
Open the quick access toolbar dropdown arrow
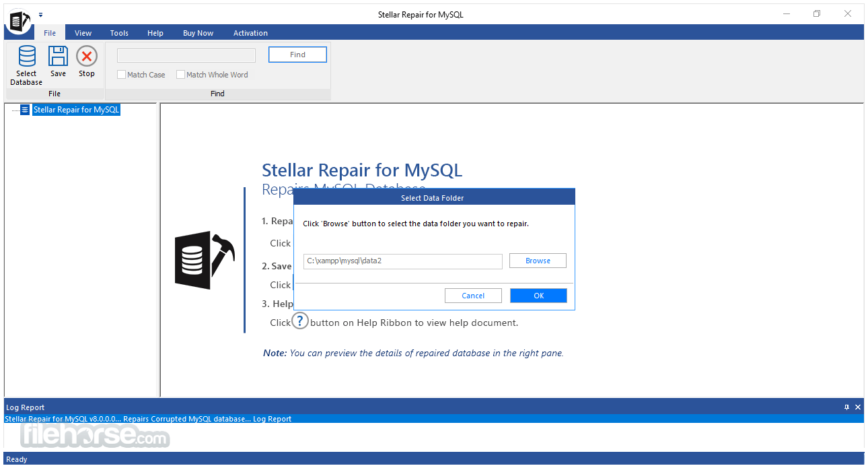(x=40, y=14)
